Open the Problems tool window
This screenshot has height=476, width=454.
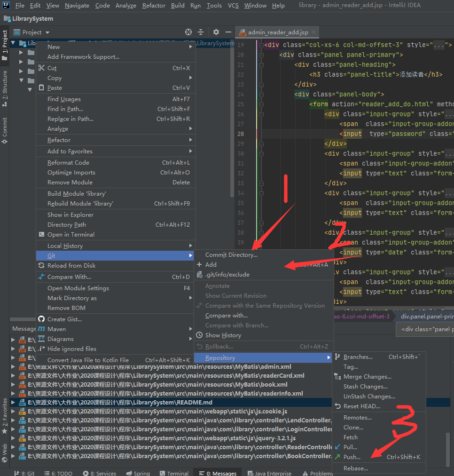318,473
